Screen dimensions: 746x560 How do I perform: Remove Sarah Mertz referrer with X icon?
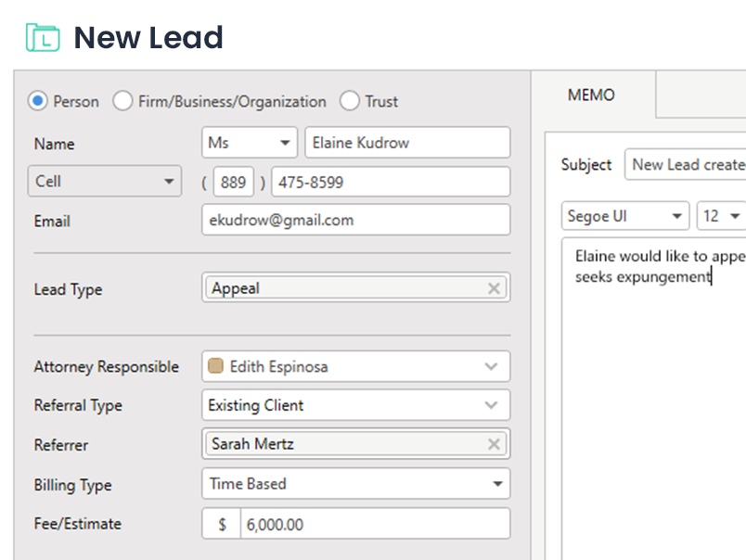coord(495,444)
